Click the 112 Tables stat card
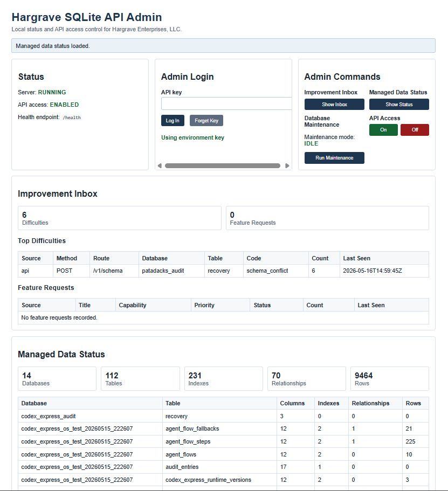The image size is (448, 491). coord(140,378)
